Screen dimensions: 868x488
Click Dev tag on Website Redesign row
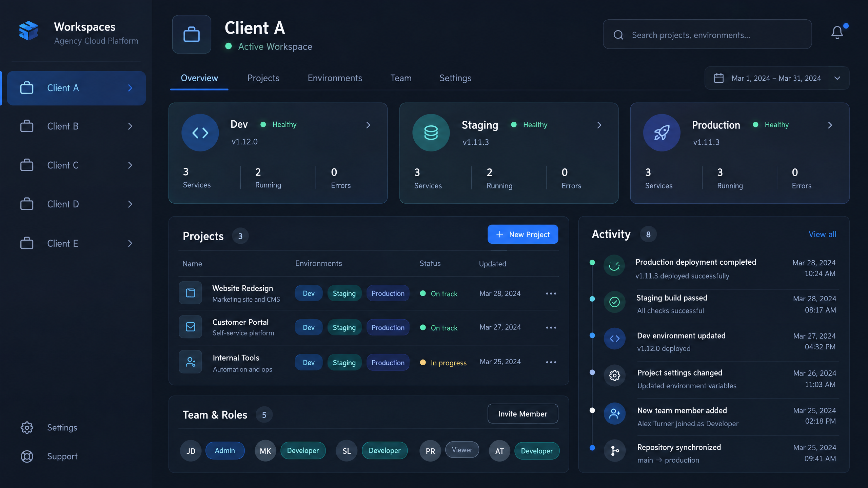pos(309,293)
